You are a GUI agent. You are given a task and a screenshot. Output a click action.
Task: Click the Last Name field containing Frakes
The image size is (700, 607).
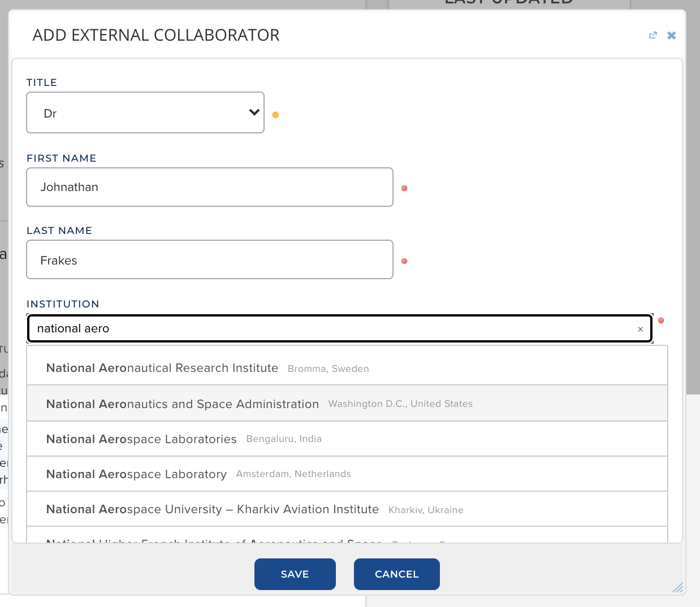pyautogui.click(x=209, y=260)
